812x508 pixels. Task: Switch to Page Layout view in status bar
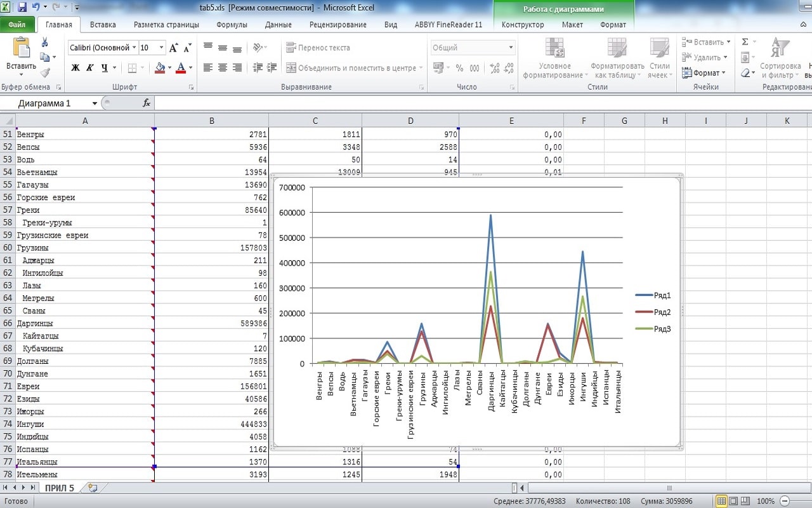coord(733,501)
